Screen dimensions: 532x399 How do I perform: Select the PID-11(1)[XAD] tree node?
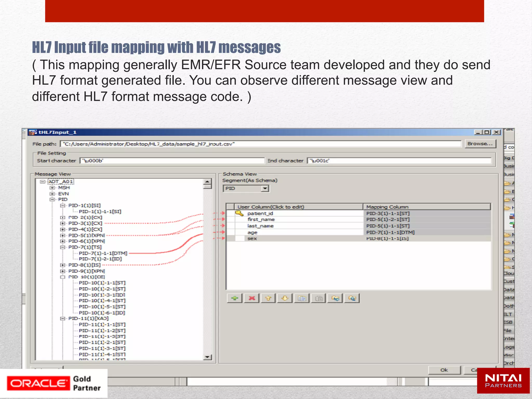88,318
